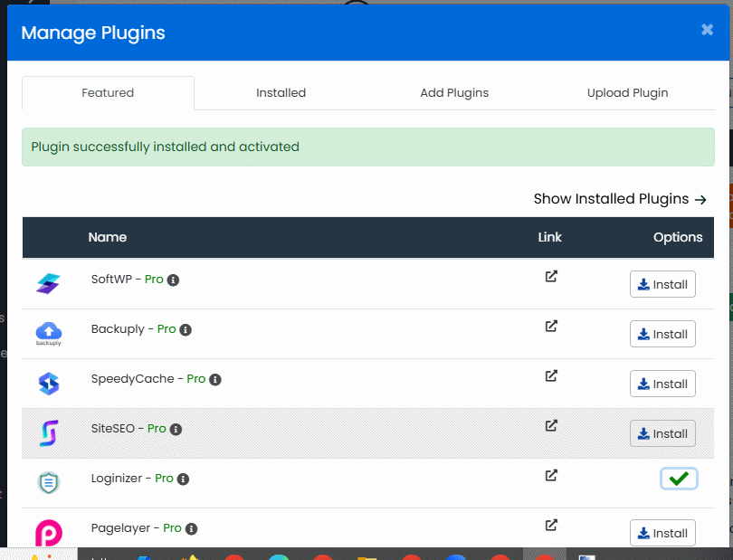The image size is (733, 560).
Task: Click the SpeedyCache plugin name
Action: [133, 379]
